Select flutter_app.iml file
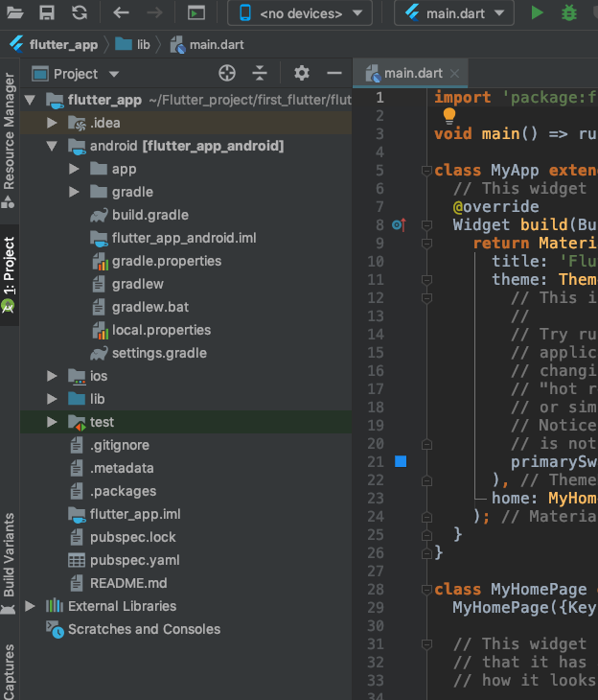Screen dimensions: 598x700 click(135, 514)
